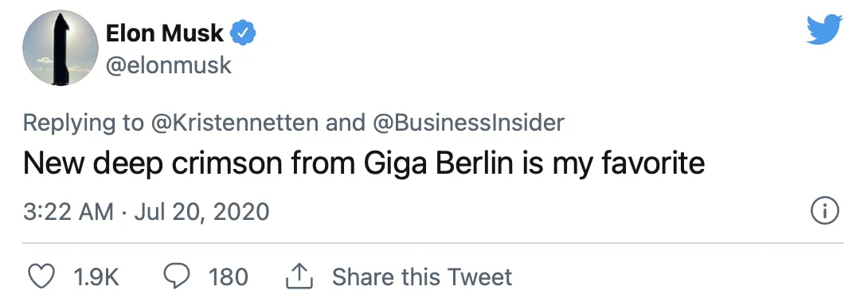Click the share upload arrow icon
Viewport: 868px width, 306px height.
[299, 277]
